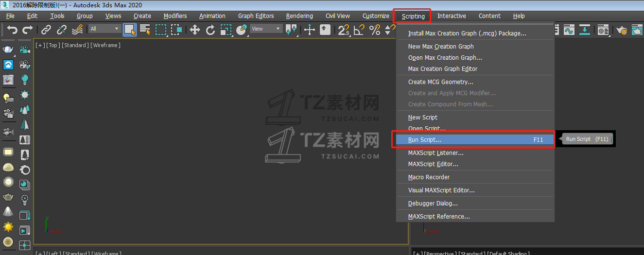Open the [Standard] viewport preset menu
This screenshot has width=644, height=255.
75,45
